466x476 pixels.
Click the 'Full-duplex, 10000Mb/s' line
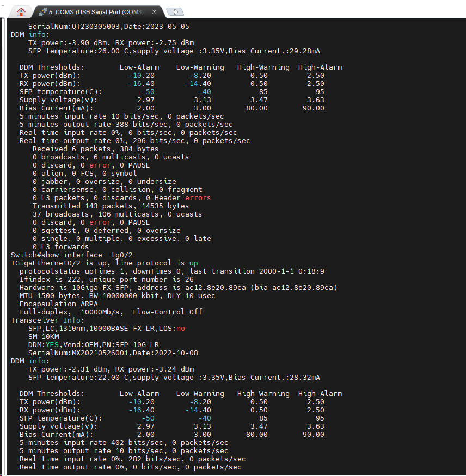(111, 312)
